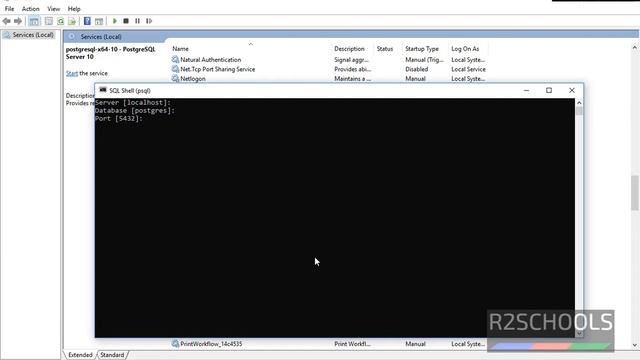Screen dimensions: 640x360
Task: Click Services list scrollbar down arrow
Action: 635,345
